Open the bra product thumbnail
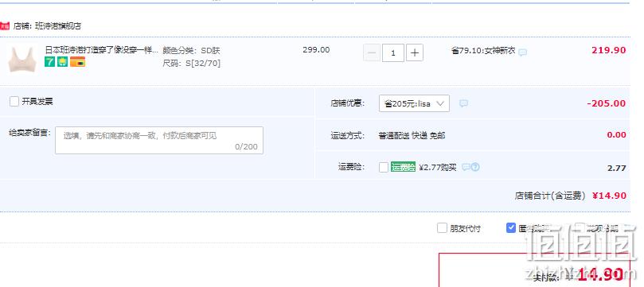This screenshot has width=644, height=287. (22, 60)
